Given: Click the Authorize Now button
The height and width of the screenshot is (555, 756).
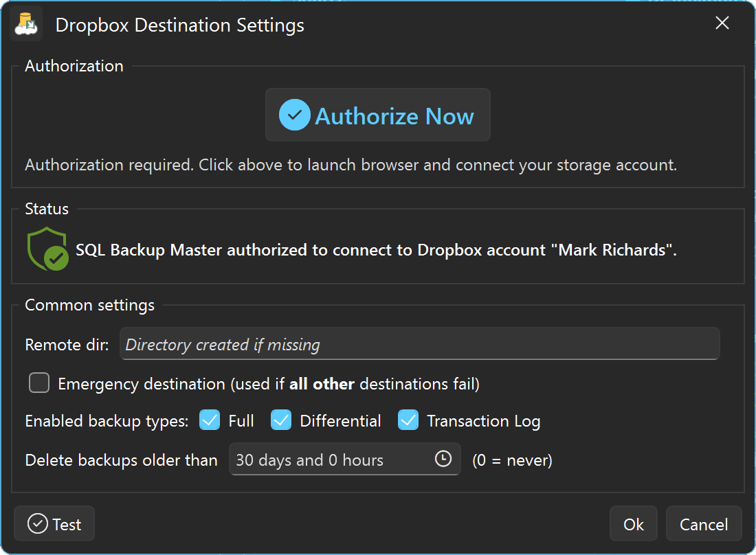Looking at the screenshot, I should point(377,115).
